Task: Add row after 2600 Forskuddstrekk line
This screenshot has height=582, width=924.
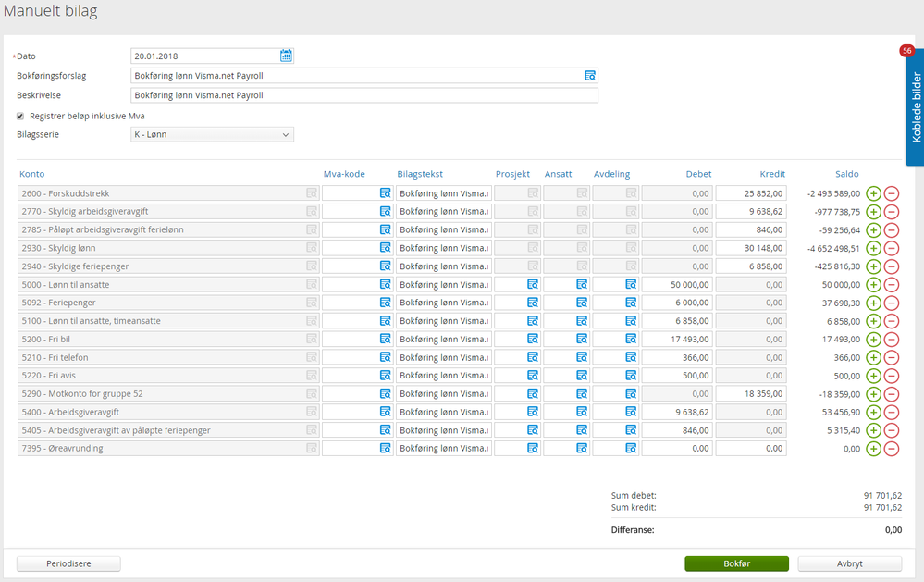Action: pos(873,193)
